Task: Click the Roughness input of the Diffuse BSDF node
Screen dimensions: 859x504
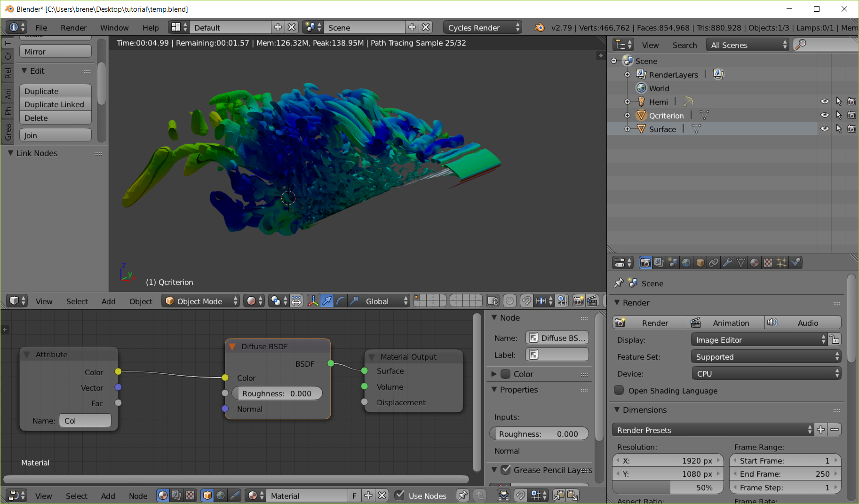Action: point(277,393)
